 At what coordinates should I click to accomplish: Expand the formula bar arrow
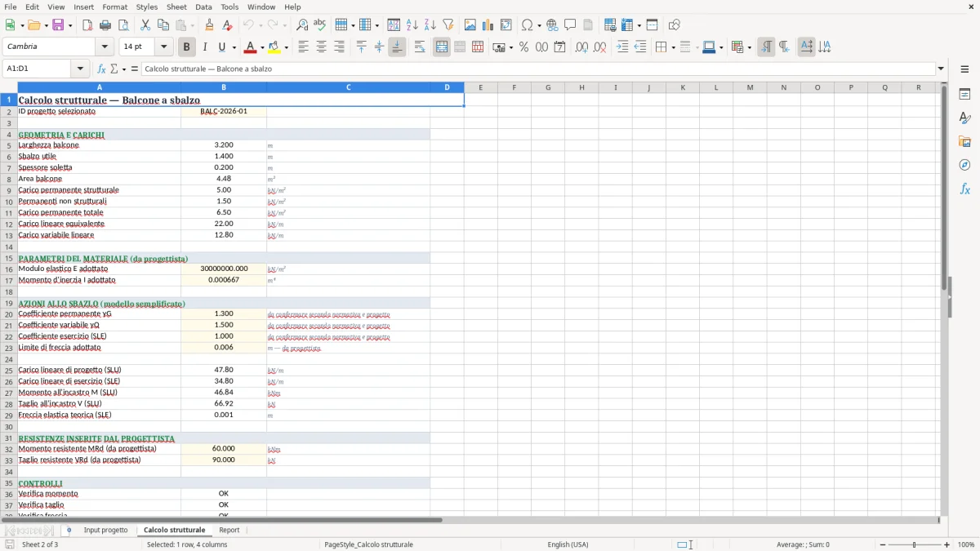(x=941, y=69)
